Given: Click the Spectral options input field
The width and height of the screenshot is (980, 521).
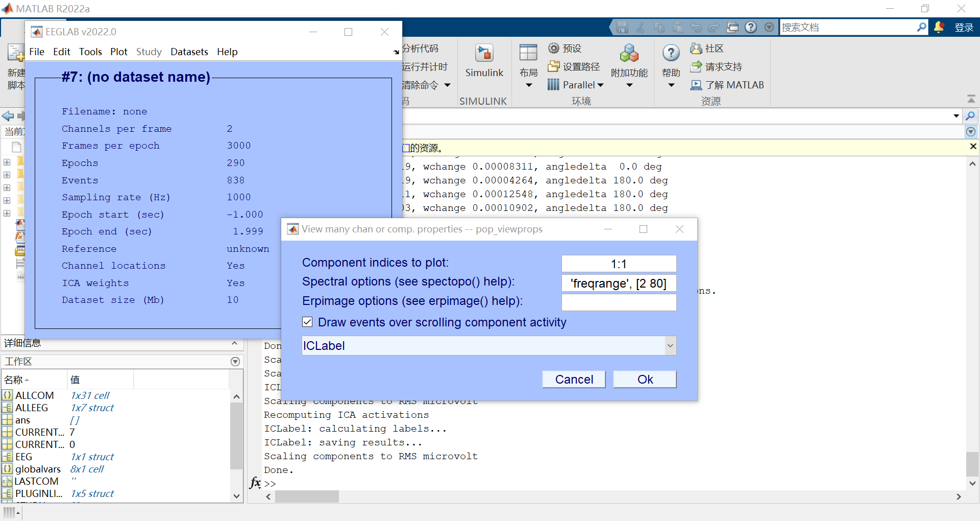Looking at the screenshot, I should [x=619, y=283].
